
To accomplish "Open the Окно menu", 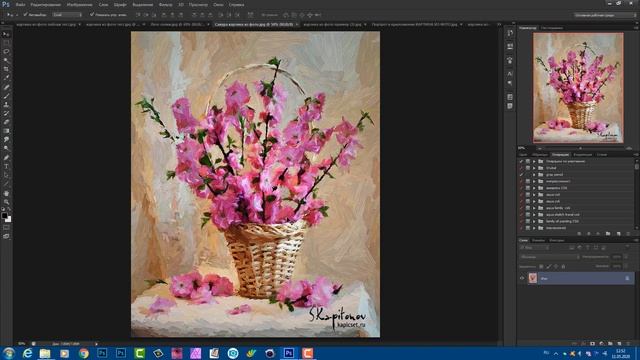I will click(218, 5).
